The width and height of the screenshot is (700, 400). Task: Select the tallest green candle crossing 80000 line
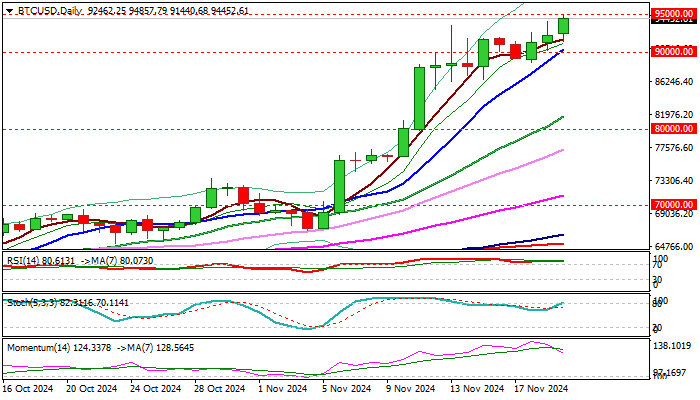[x=420, y=98]
